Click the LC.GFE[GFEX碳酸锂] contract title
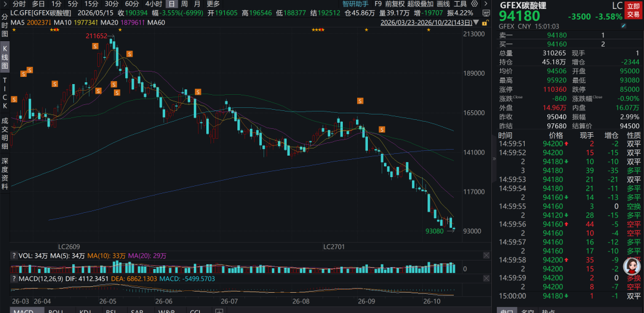The height and width of the screenshot is (313, 644). pyautogui.click(x=41, y=13)
